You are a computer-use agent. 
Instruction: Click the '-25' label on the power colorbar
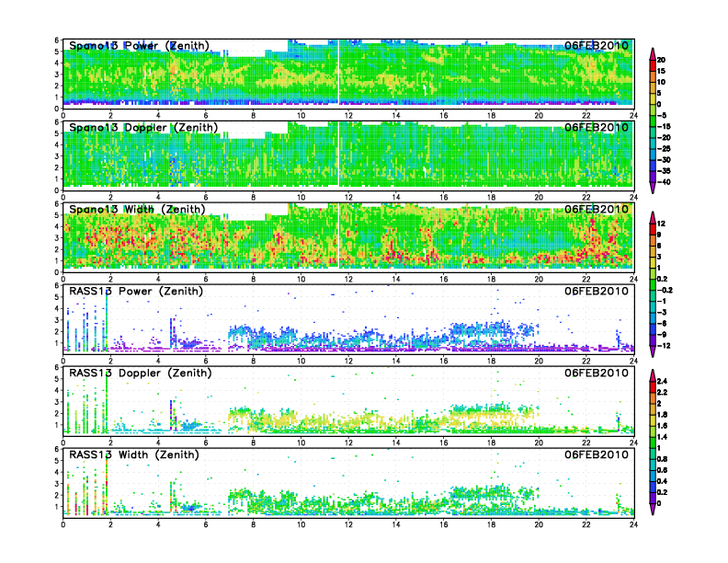664,149
